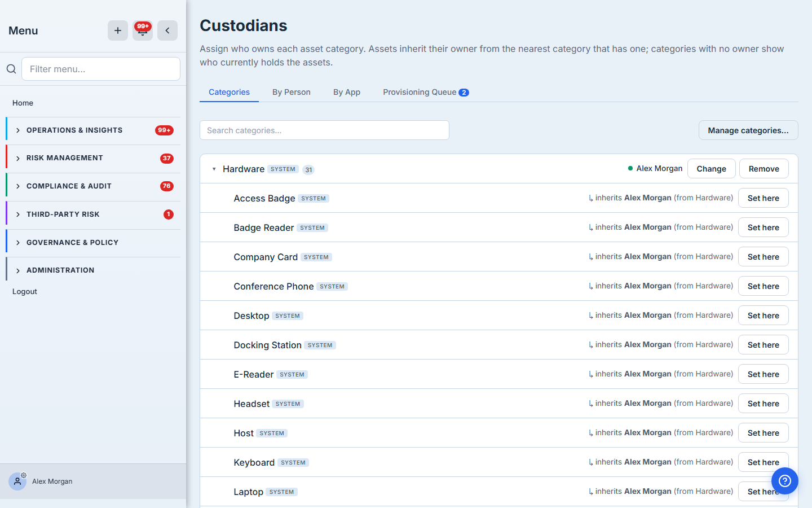Image resolution: width=812 pixels, height=508 pixels.
Task: Click the Badge Reader category name
Action: [264, 227]
